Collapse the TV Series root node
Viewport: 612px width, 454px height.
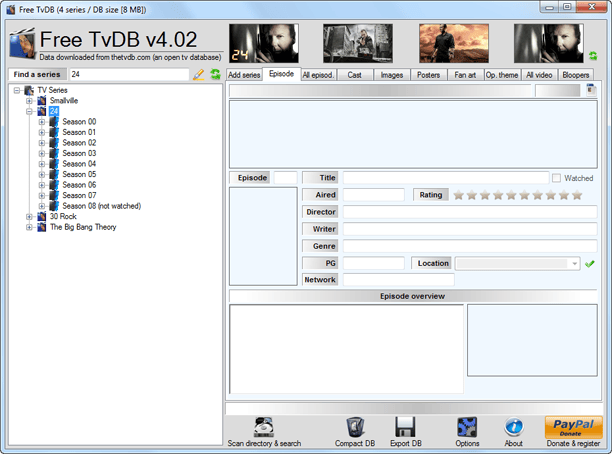click(17, 90)
